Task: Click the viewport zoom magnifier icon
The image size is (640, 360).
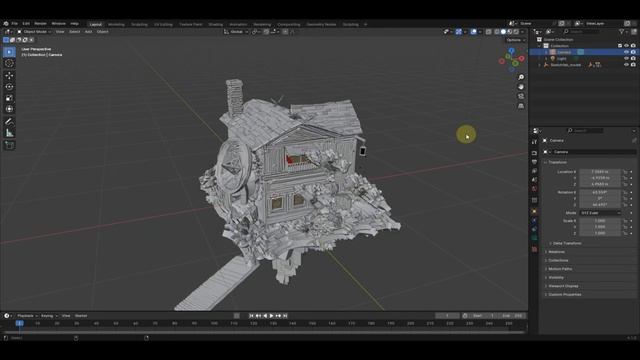Action: click(521, 77)
